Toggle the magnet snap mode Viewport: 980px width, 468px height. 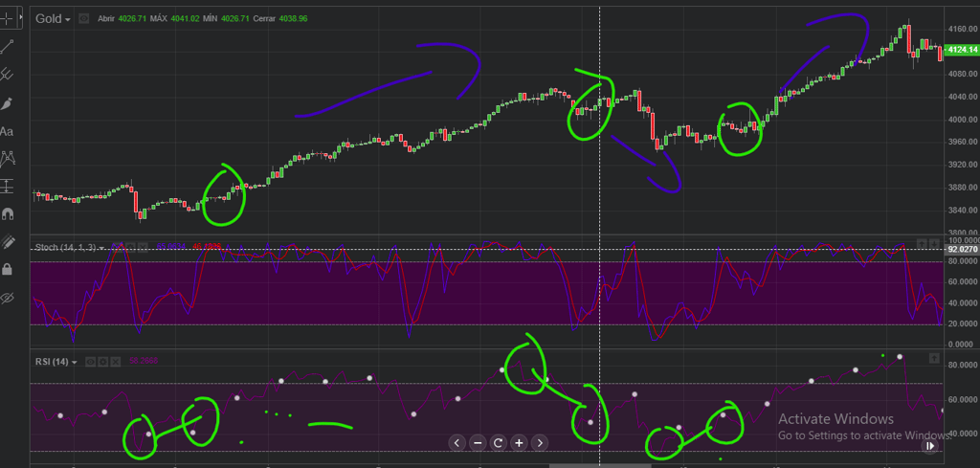click(x=7, y=213)
